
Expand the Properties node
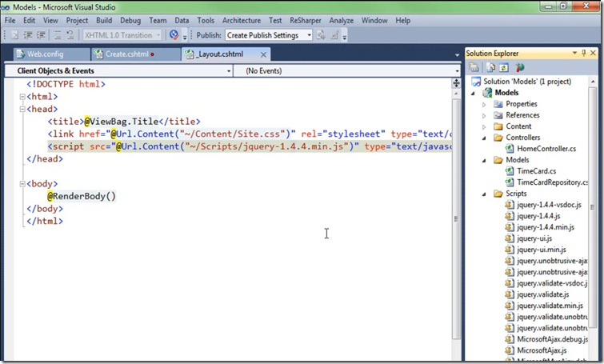pyautogui.click(x=484, y=104)
